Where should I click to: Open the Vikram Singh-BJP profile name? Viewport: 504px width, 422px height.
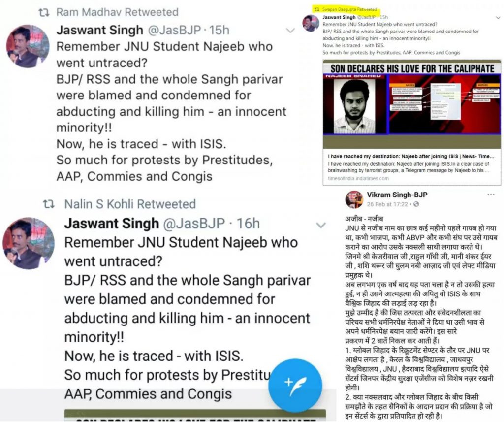click(397, 195)
